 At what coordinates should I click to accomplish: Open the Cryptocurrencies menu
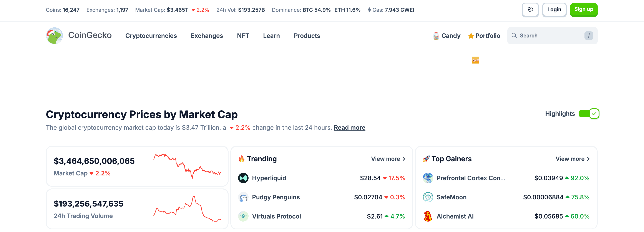[151, 36]
